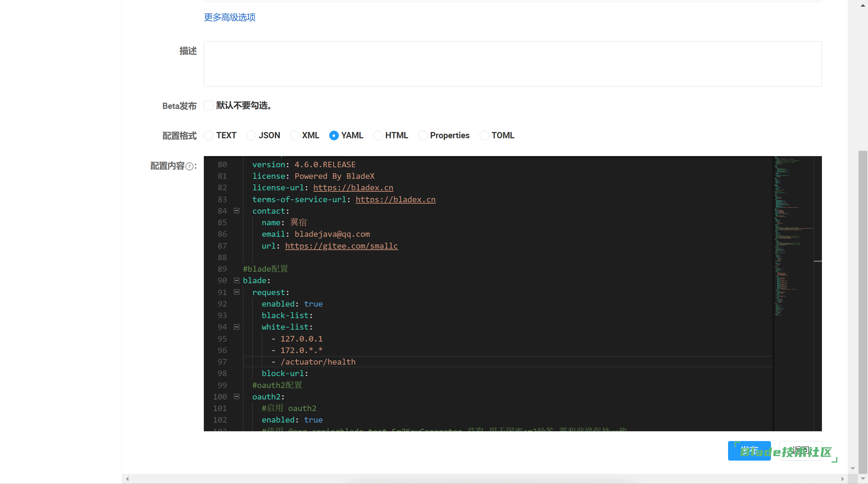Screen dimensions: 868x484
Task: Open the 更多高级选项 link
Action: [230, 17]
